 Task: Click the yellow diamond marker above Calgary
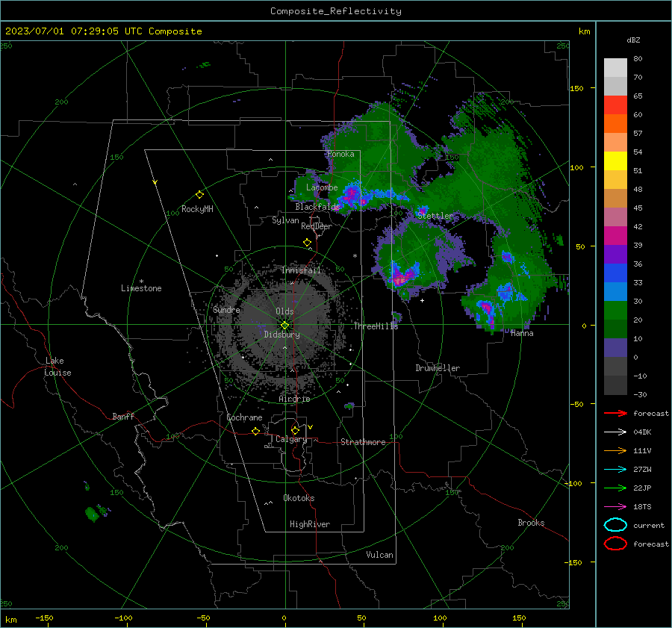pos(295,430)
